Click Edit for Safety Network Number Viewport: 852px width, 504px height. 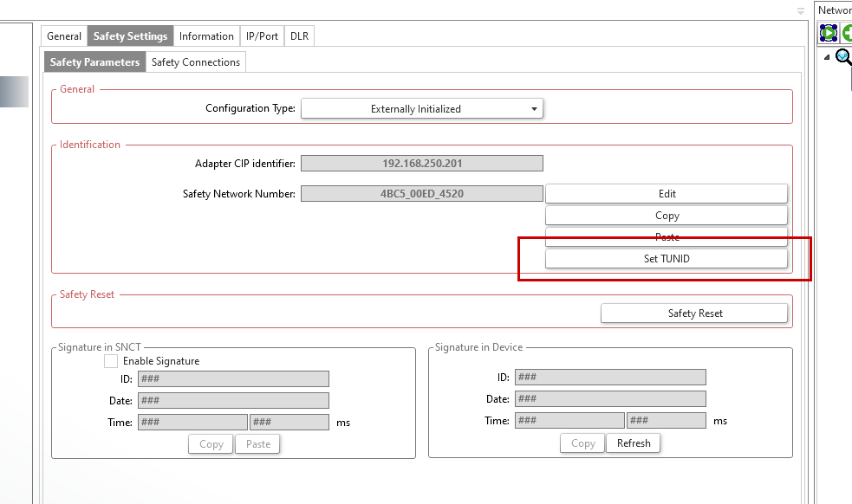666,194
